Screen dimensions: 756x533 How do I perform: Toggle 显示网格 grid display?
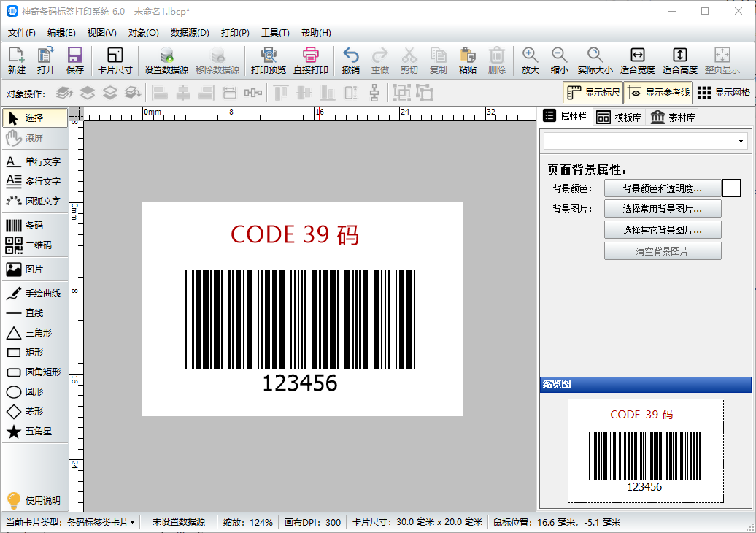724,93
